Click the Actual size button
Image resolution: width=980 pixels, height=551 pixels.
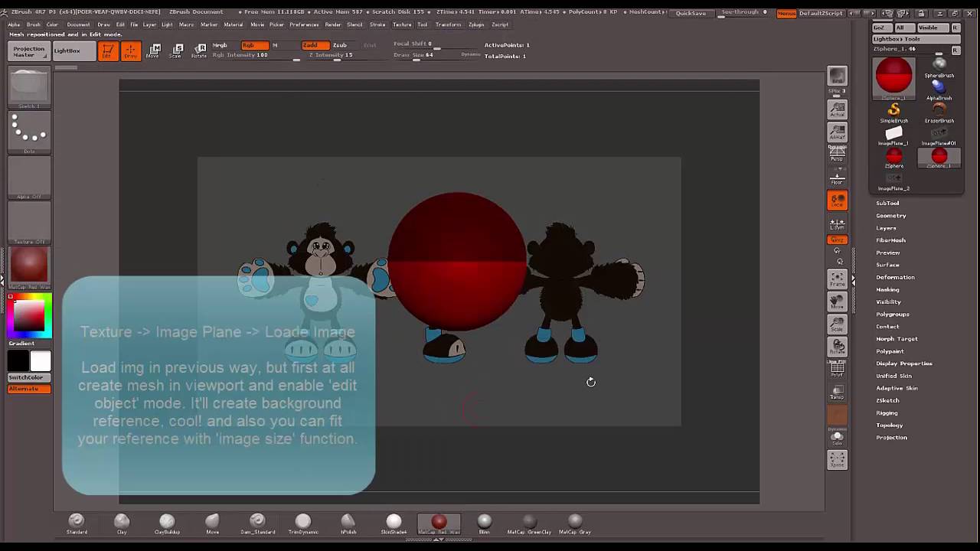pos(837,110)
